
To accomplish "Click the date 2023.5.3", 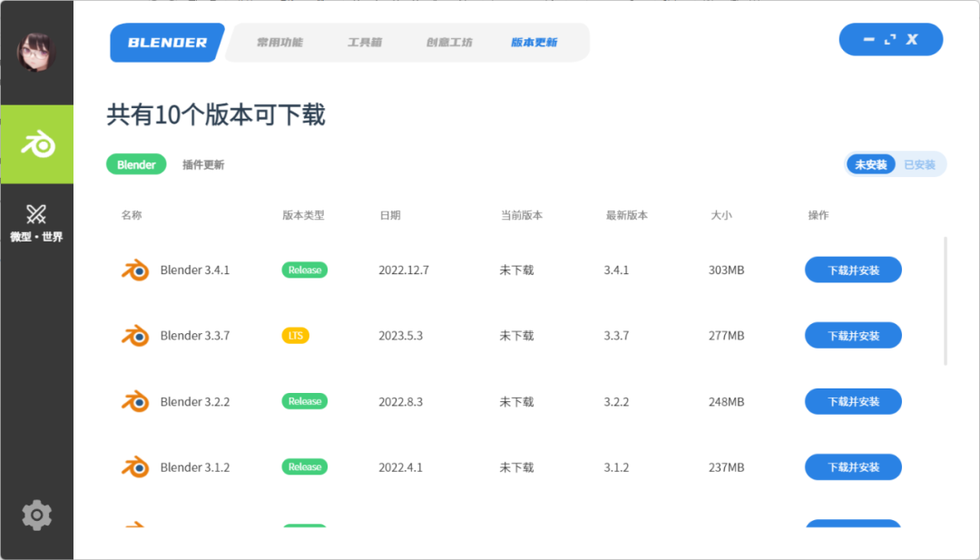I will [x=401, y=336].
